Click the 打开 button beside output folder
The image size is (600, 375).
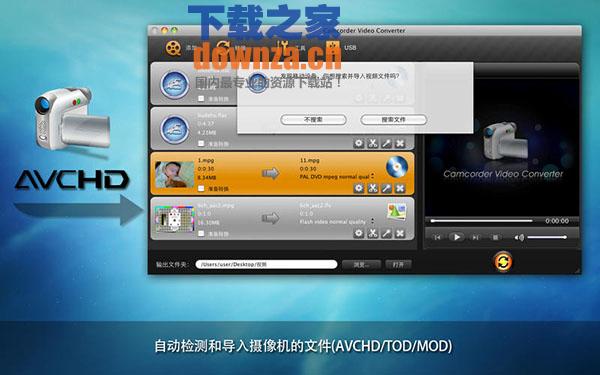398,264
